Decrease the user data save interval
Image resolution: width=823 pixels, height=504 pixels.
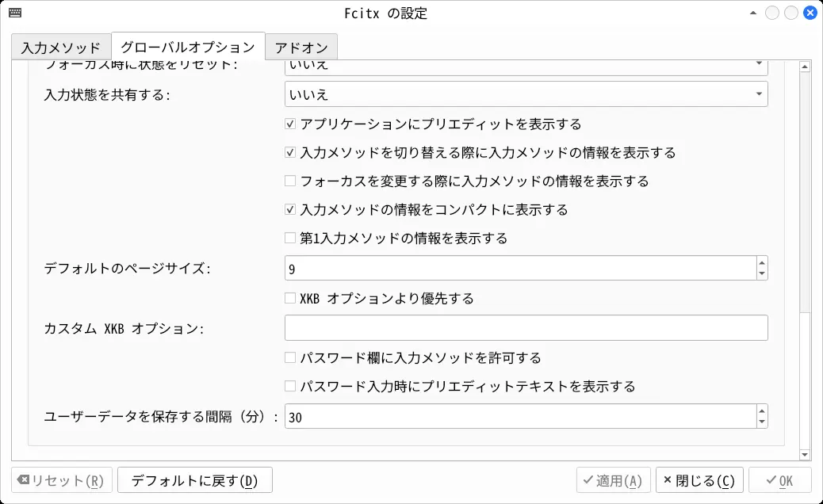(762, 422)
